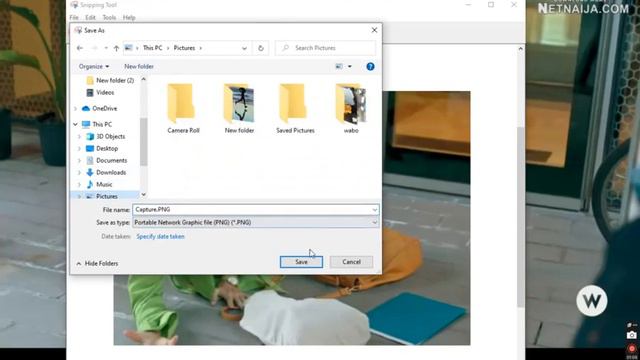Click the navigation pane scroll-down arrow
Image resolution: width=640 pixels, height=360 pixels.
[143, 195]
